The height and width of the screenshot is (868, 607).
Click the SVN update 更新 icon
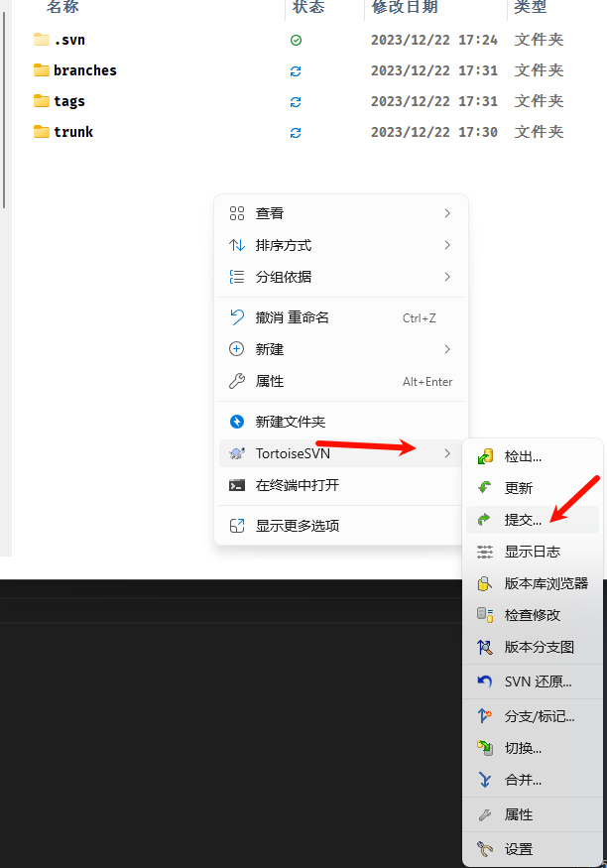pos(485,488)
